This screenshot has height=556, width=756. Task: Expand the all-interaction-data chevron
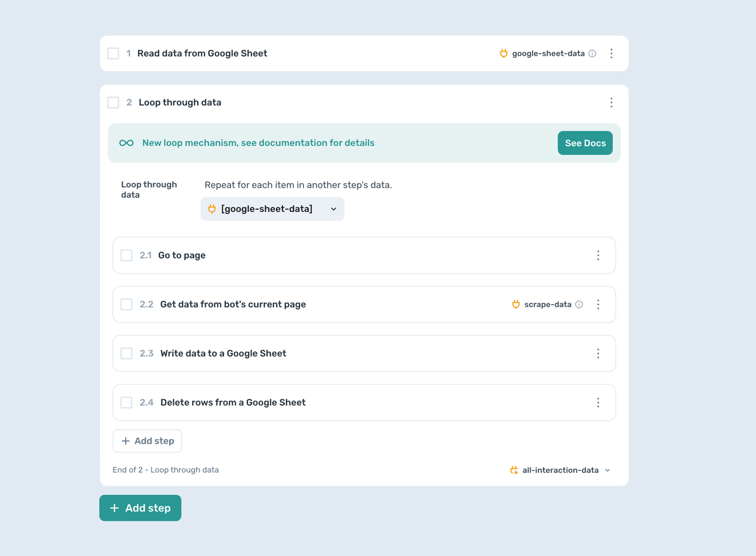[x=608, y=470]
